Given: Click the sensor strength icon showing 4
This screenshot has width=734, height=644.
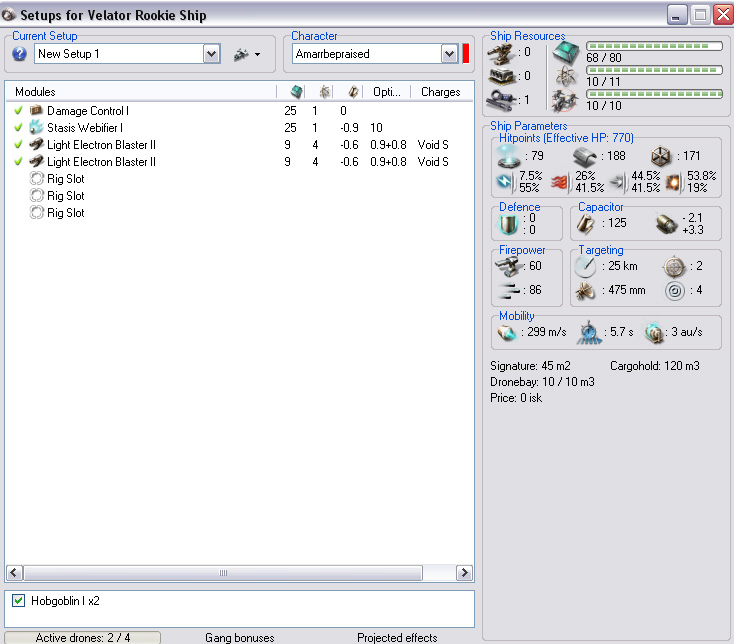Looking at the screenshot, I should coord(675,291).
